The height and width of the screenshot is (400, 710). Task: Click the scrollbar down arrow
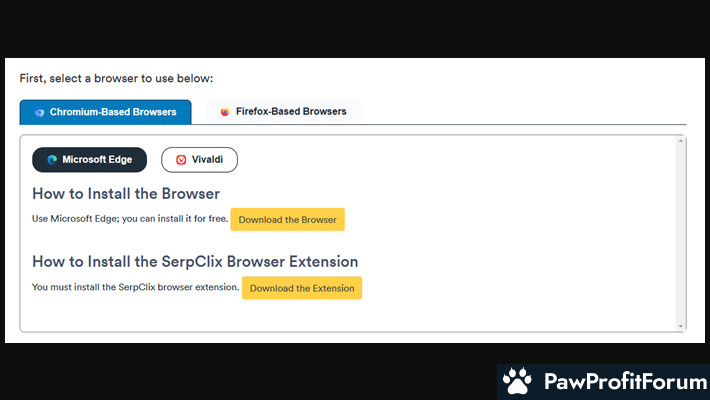pos(681,325)
